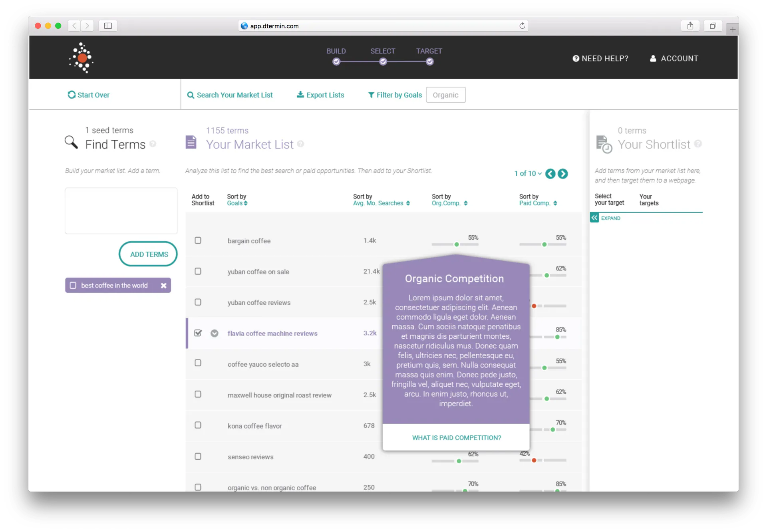Screen dimensions: 767x532
Task: Click the Your Market List help icon
Action: [x=300, y=144]
